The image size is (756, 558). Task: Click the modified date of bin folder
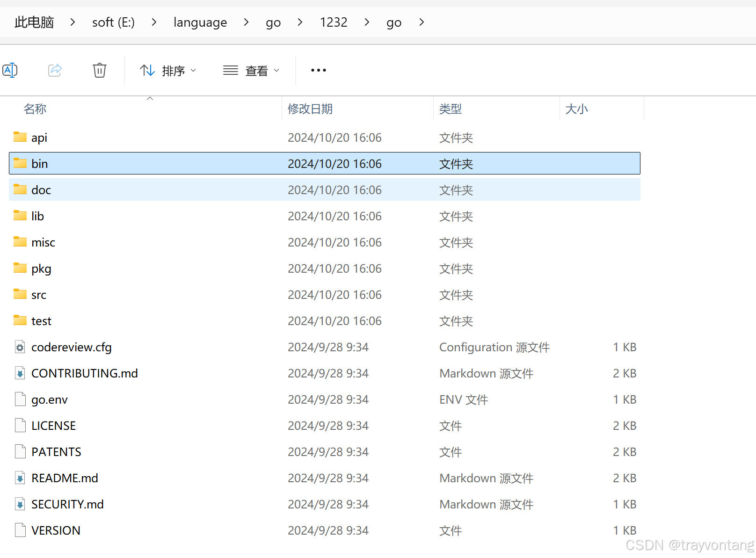tap(334, 164)
